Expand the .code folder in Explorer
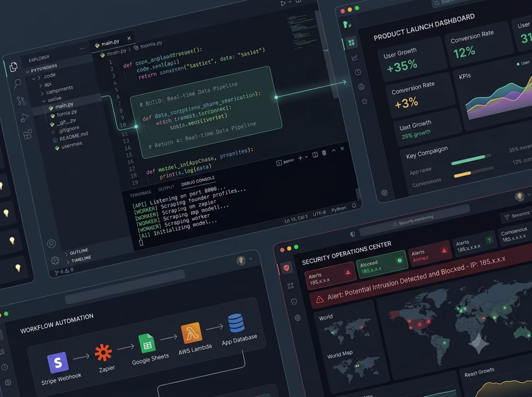 click(x=39, y=78)
